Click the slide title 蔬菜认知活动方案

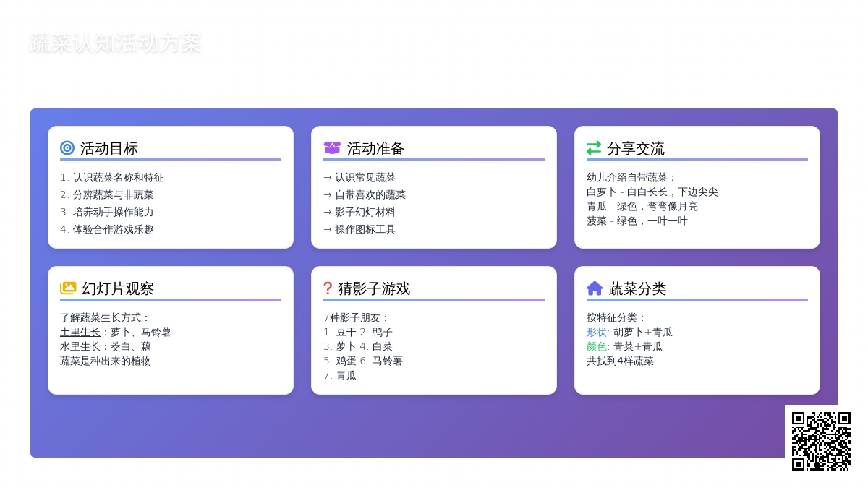point(115,43)
